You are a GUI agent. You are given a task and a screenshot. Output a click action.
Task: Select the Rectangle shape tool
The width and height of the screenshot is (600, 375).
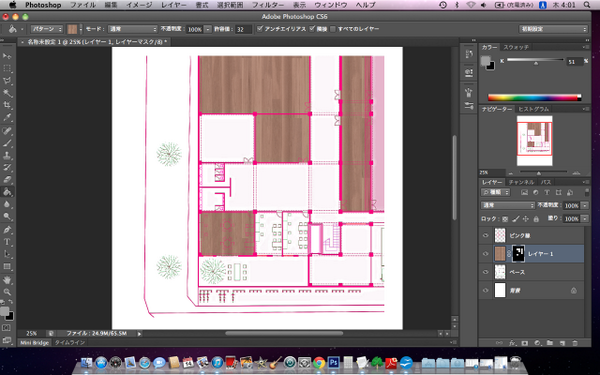(7, 266)
